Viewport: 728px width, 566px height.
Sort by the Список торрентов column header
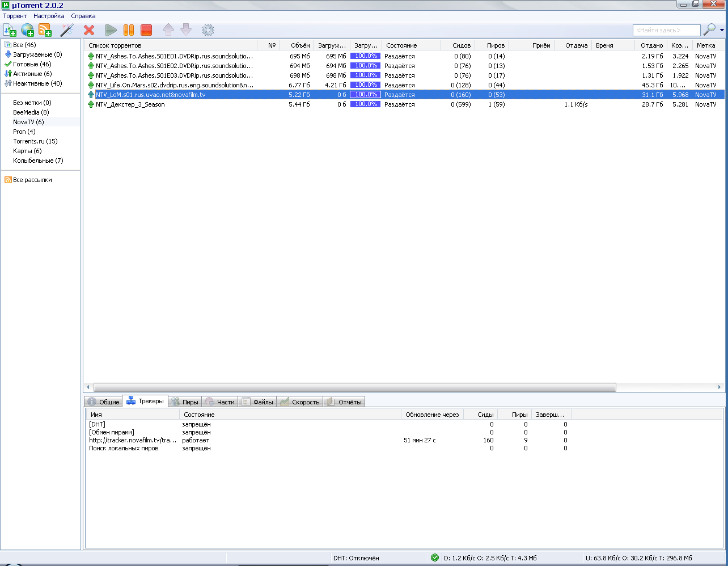tap(171, 45)
